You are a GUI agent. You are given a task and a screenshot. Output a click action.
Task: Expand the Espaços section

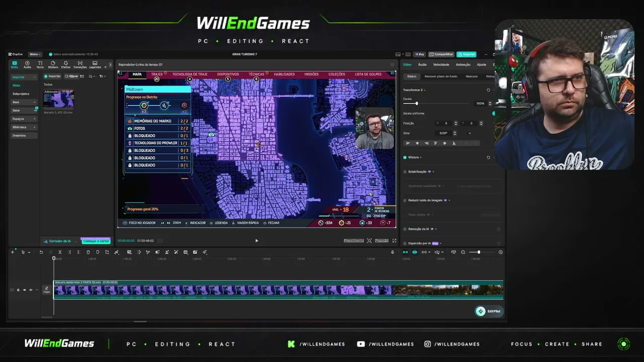click(x=24, y=119)
